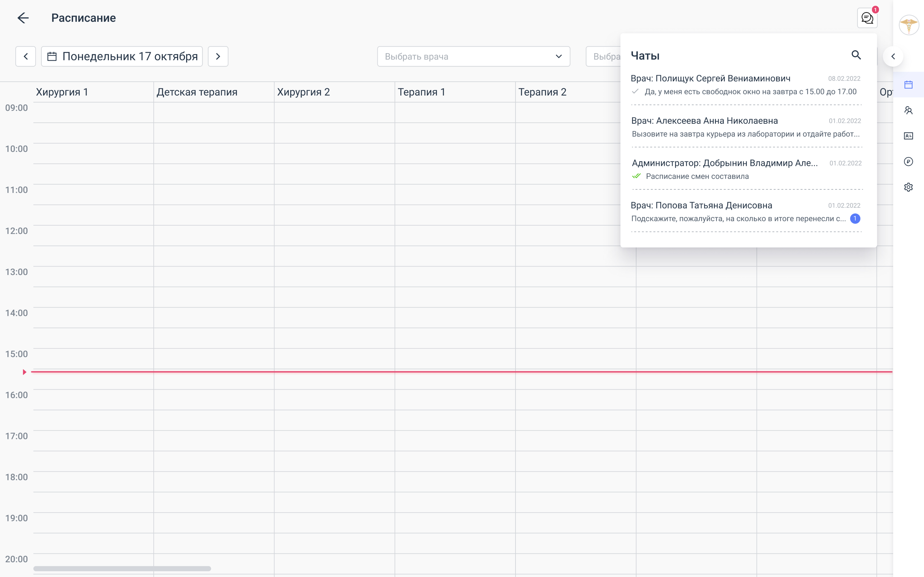Click the search icon in Чаты panel
924x577 pixels.
pyautogui.click(x=856, y=55)
